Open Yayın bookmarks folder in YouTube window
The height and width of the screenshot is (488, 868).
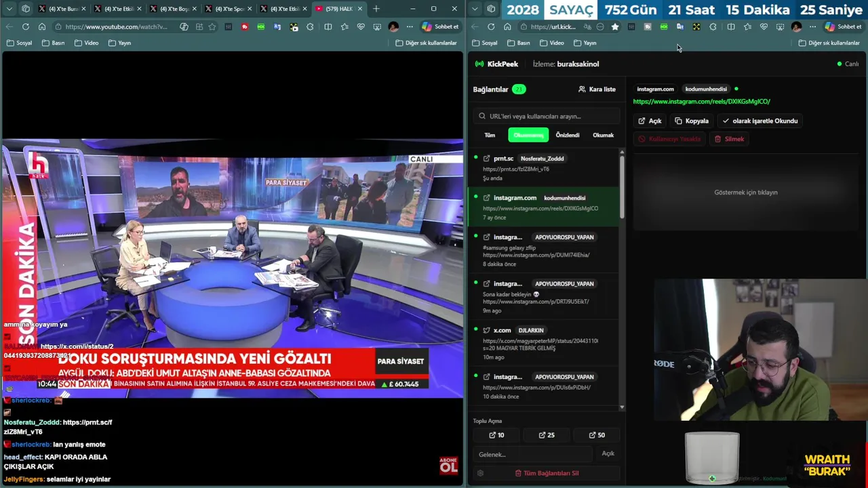tap(119, 43)
